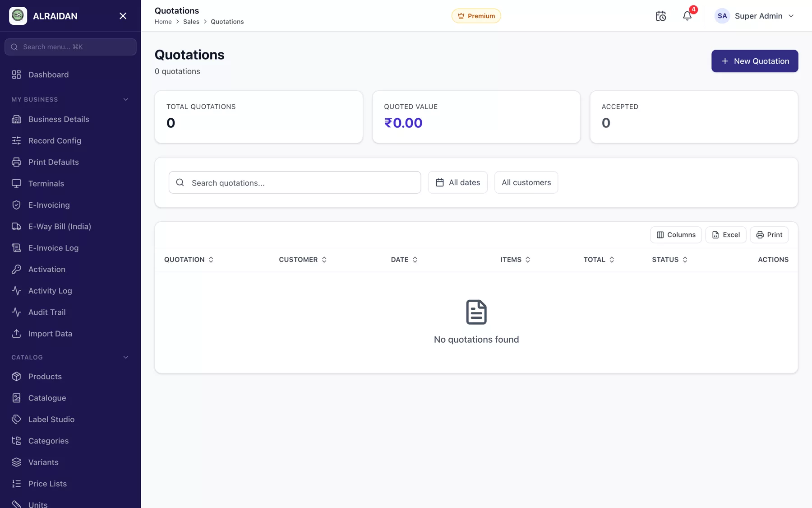The width and height of the screenshot is (812, 508).
Task: Sort by QUOTATION column
Action: [189, 260]
